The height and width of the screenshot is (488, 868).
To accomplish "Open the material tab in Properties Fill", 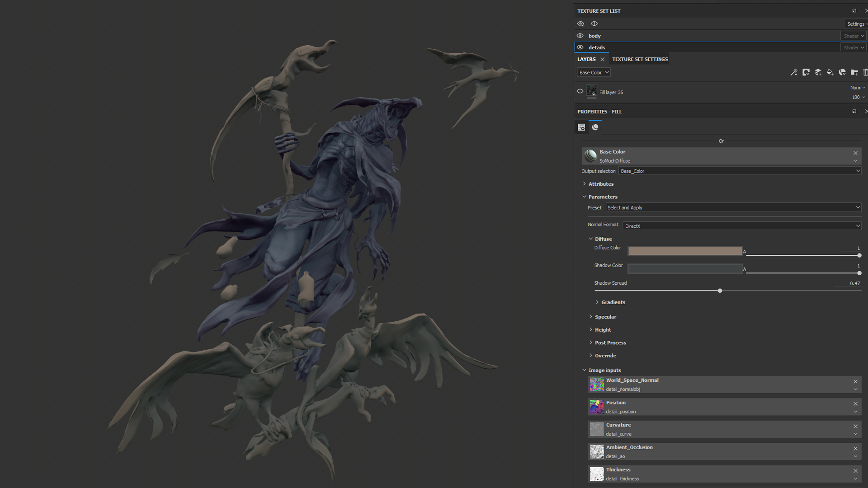I will 595,127.
